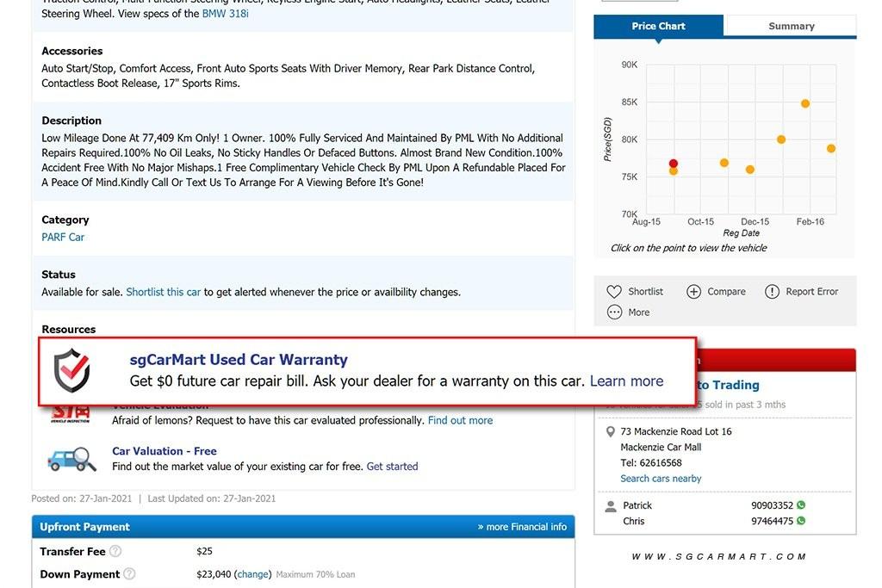Select the Price Chart tab
Image resolution: width=882 pixels, height=588 pixels.
(658, 26)
